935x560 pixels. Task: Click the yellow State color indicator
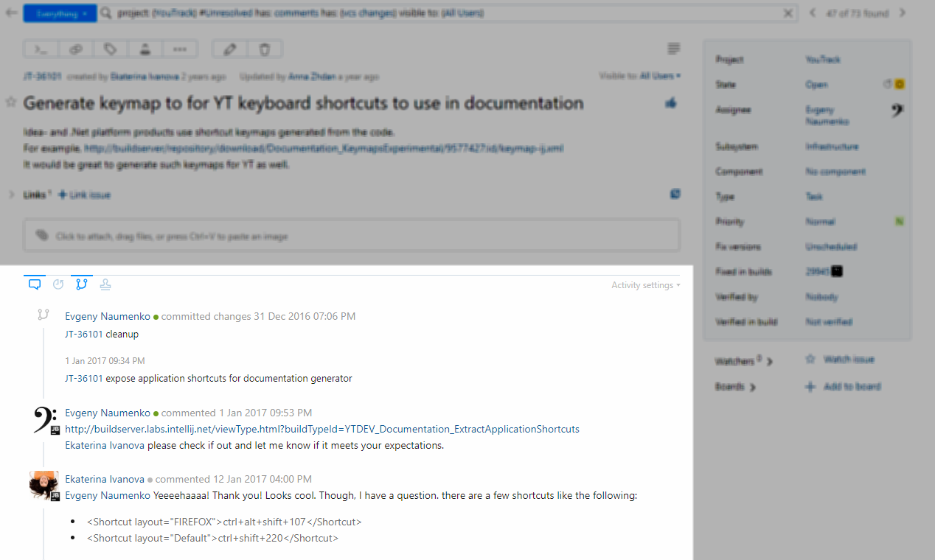click(x=900, y=85)
